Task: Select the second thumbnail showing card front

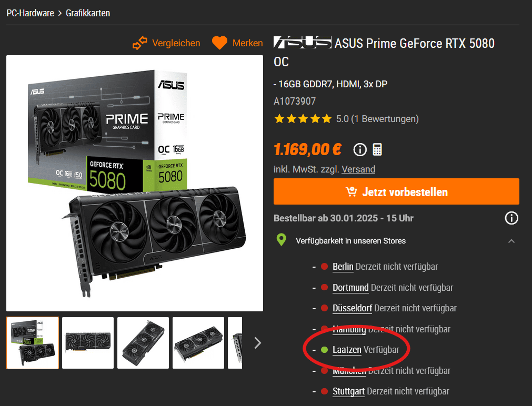Action: tap(88, 343)
